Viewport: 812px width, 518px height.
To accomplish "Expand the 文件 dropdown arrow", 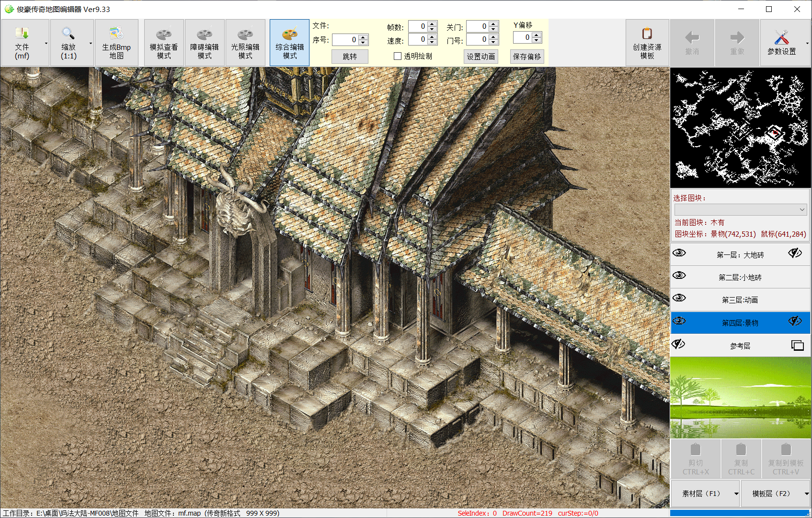I will point(46,43).
